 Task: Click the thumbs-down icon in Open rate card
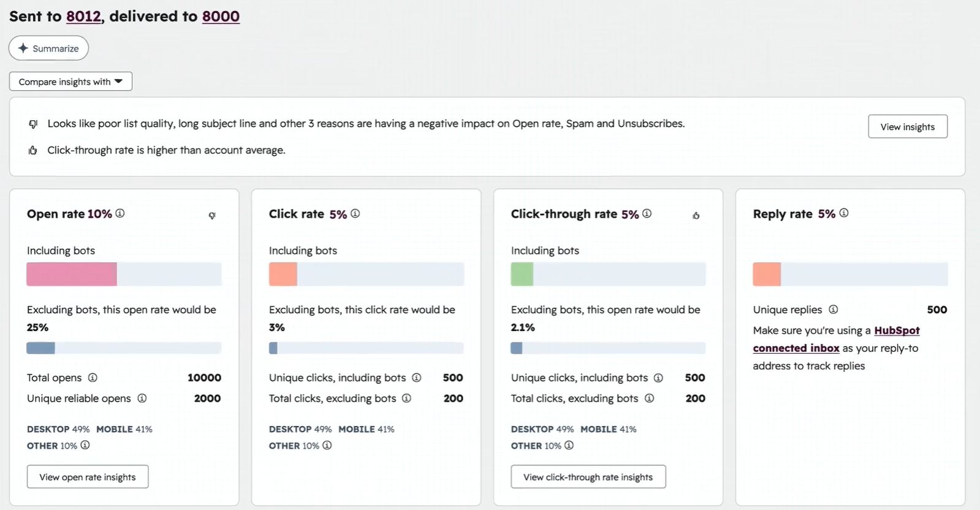pyautogui.click(x=212, y=216)
